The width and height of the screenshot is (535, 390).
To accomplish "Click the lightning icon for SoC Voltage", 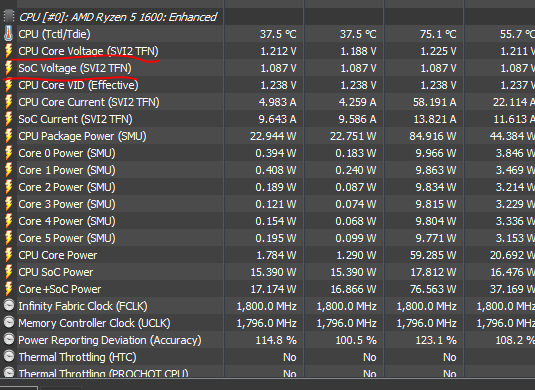I will [x=9, y=68].
